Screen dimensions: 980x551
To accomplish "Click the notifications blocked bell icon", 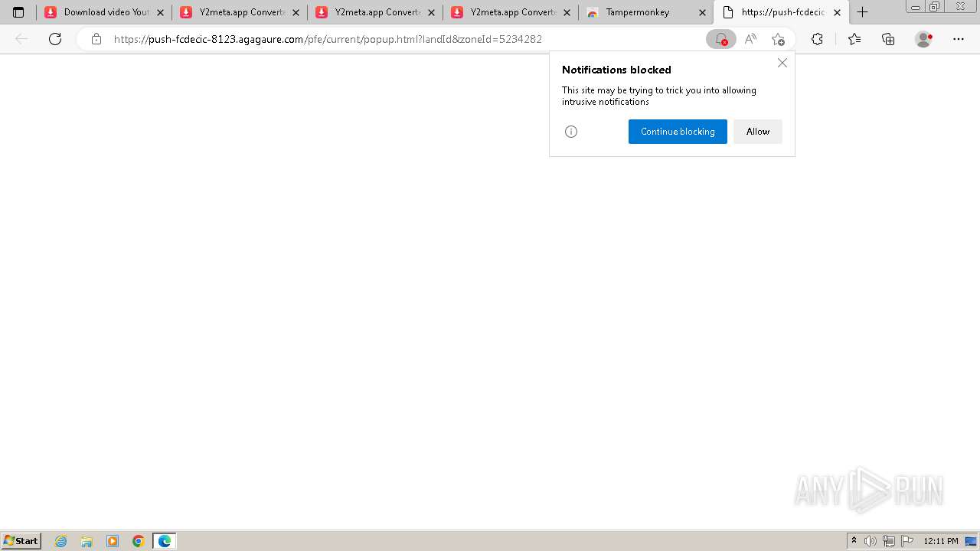I will pyautogui.click(x=721, y=39).
